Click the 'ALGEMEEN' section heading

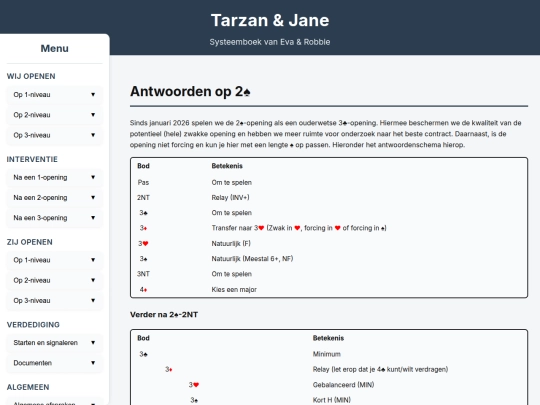[x=28, y=387]
